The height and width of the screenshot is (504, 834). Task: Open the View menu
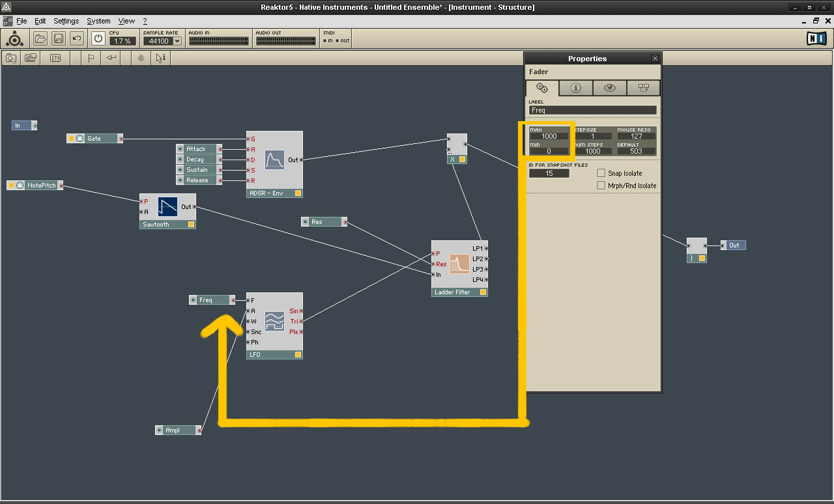pyautogui.click(x=126, y=21)
